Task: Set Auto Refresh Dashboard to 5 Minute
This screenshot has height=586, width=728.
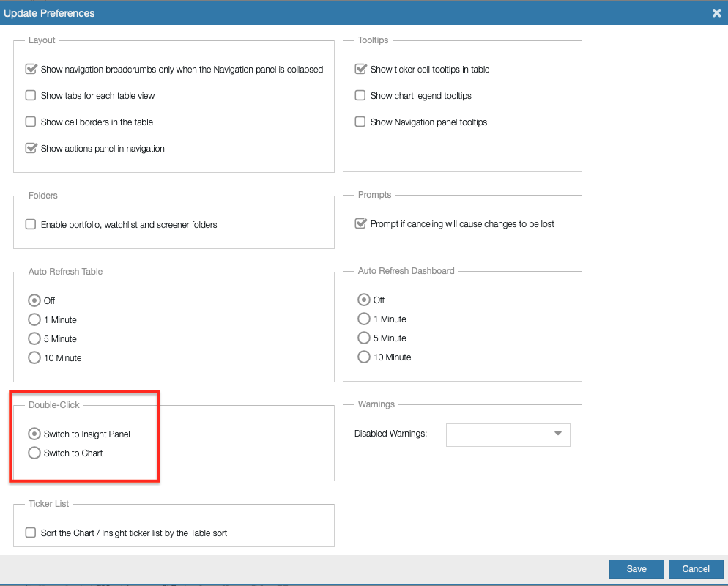Action: click(x=363, y=338)
